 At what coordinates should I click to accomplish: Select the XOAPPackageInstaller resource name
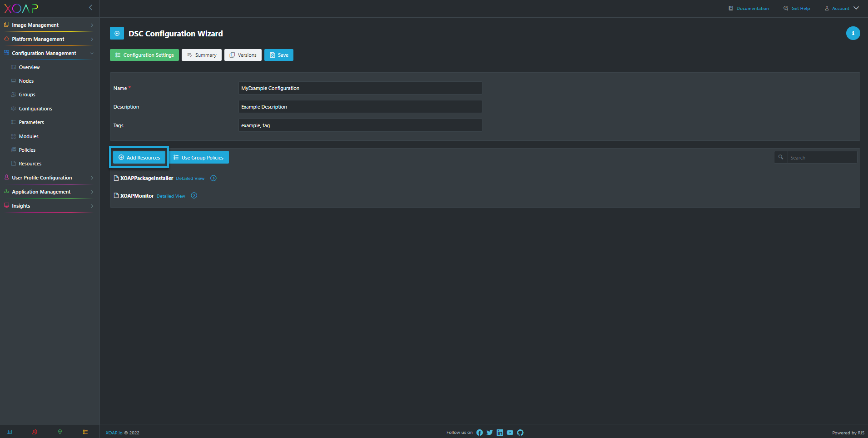click(x=147, y=178)
